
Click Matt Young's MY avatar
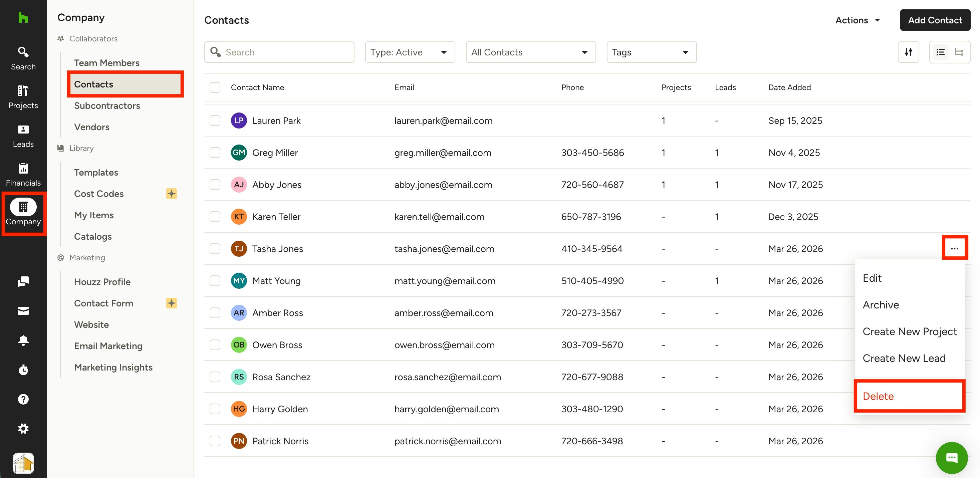[239, 281]
